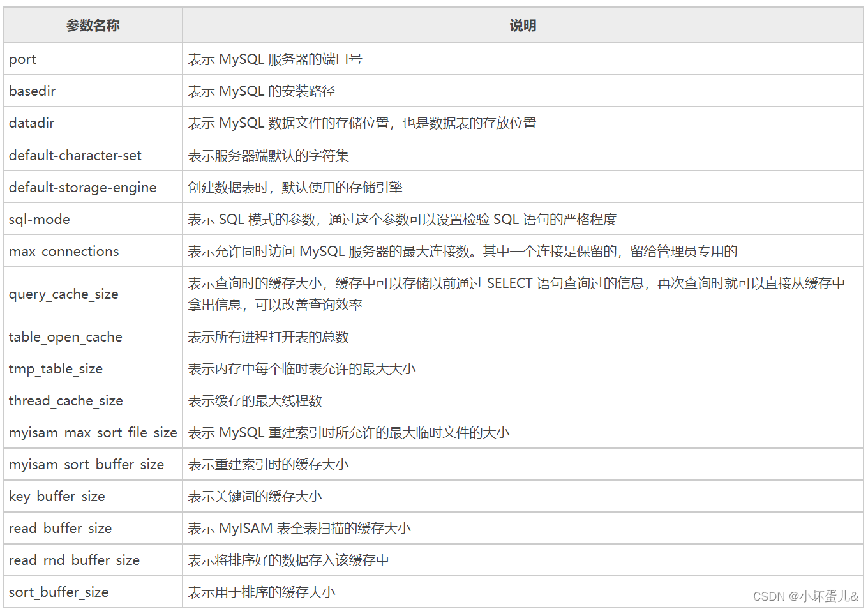Screen dimensions: 868x609
Task: Click description 表示重建索引时的缓存大小
Action: point(268,464)
